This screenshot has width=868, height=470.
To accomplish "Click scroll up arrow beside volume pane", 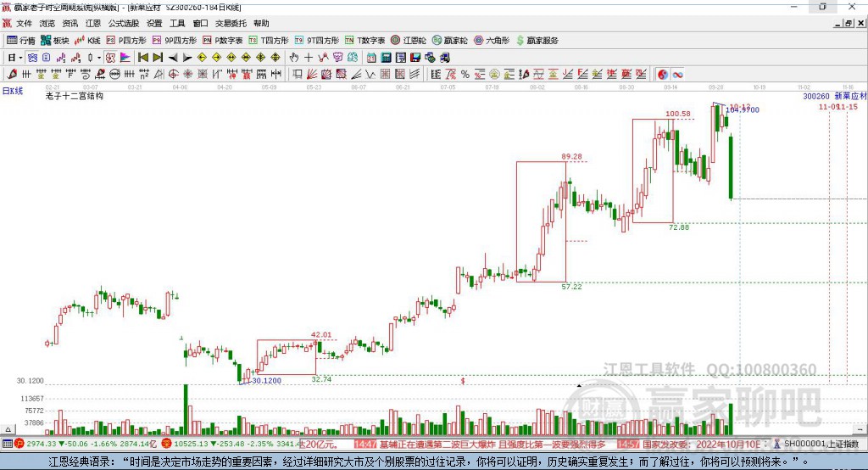I will point(8,429).
